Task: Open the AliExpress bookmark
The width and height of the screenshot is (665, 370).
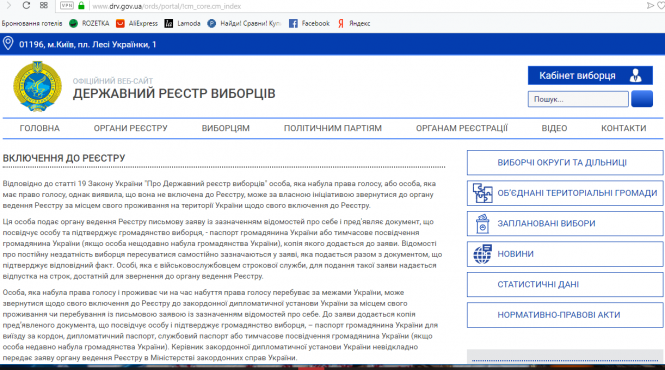Action: pos(137,23)
